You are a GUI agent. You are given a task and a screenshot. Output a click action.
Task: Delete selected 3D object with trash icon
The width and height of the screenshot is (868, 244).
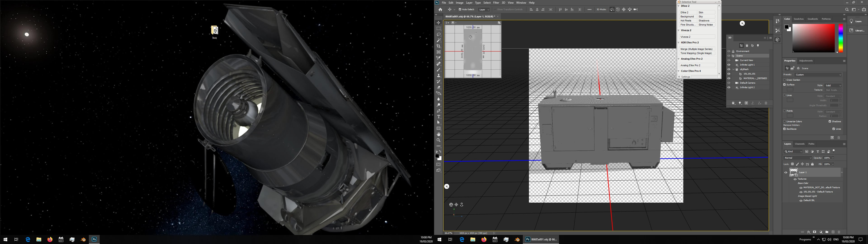pyautogui.click(x=766, y=103)
